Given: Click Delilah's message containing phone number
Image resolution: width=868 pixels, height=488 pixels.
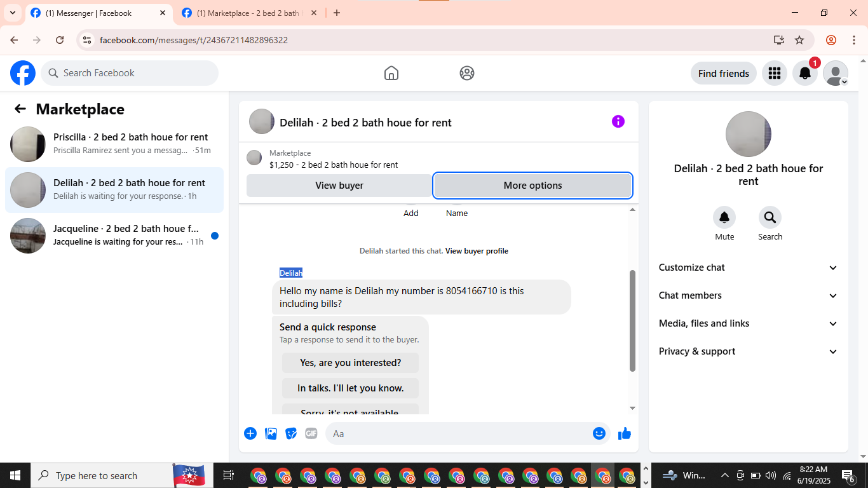Looking at the screenshot, I should (x=421, y=297).
